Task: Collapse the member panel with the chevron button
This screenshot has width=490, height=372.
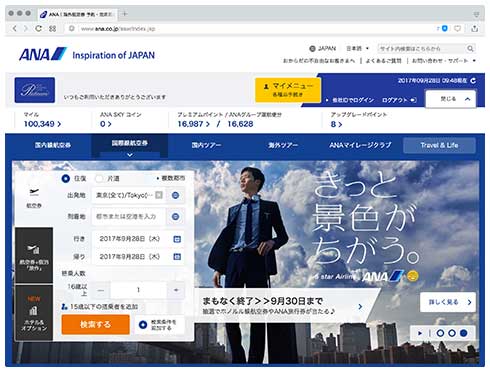Action: pos(451,99)
